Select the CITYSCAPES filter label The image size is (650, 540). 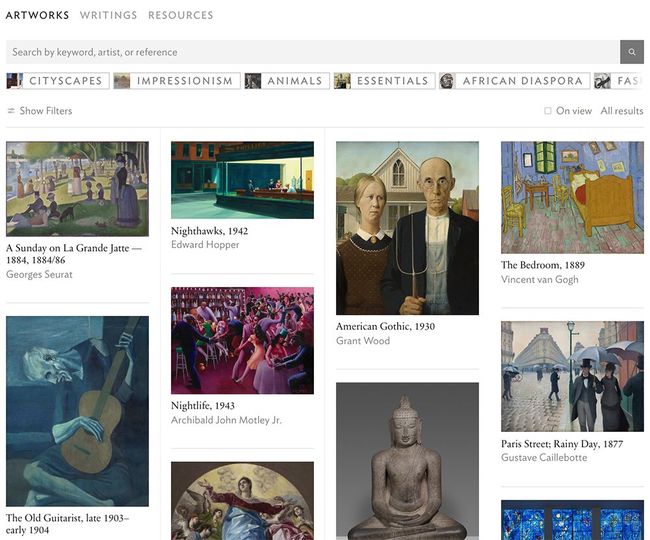(x=66, y=81)
